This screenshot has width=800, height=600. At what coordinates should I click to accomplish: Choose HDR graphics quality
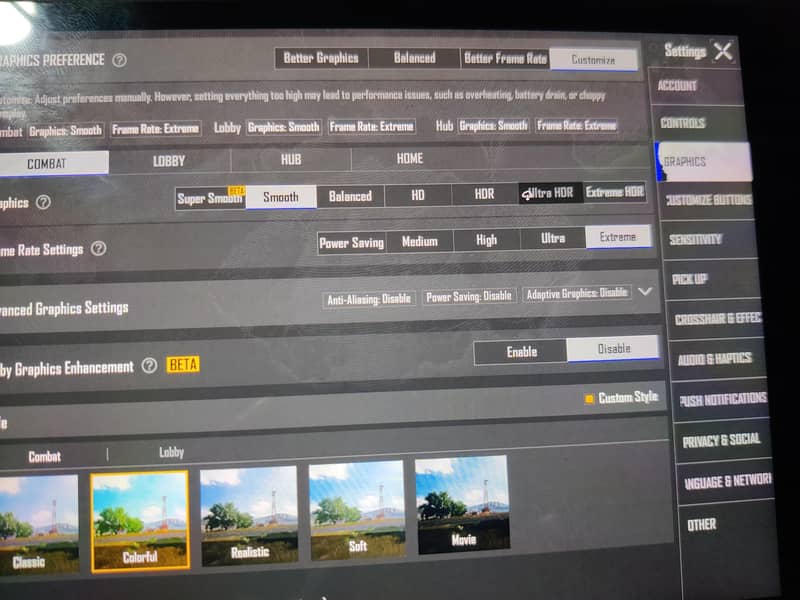click(484, 194)
